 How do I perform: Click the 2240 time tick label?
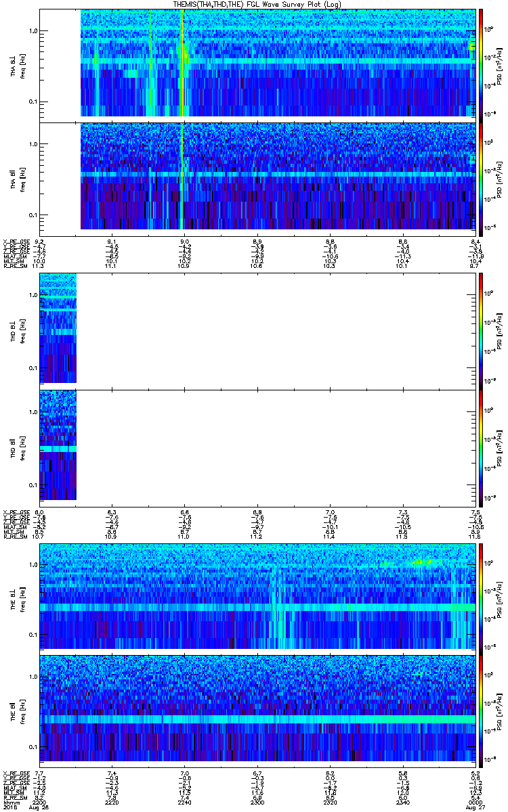(184, 801)
